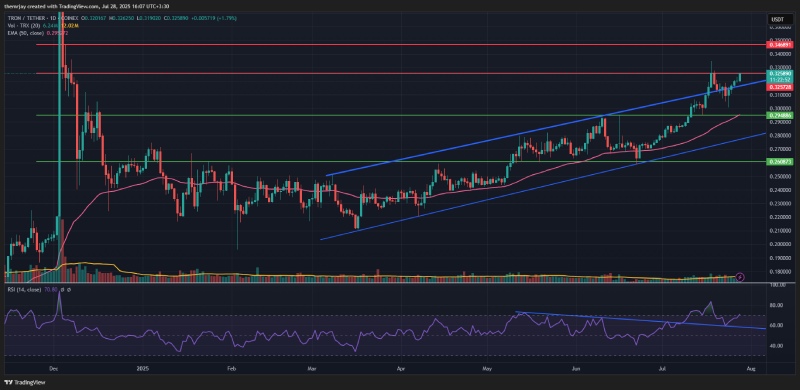The width and height of the screenshot is (800, 390).
Task: Select the 0.325728 red price label
Action: [781, 87]
